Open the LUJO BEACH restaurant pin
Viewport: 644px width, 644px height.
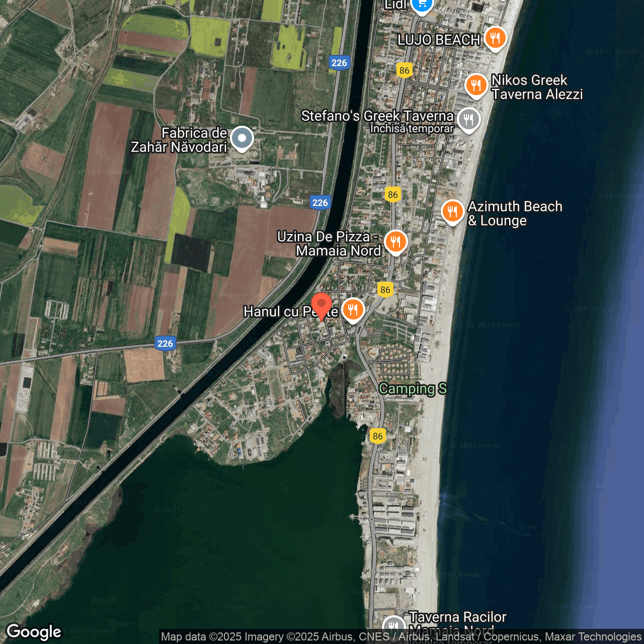tap(495, 38)
